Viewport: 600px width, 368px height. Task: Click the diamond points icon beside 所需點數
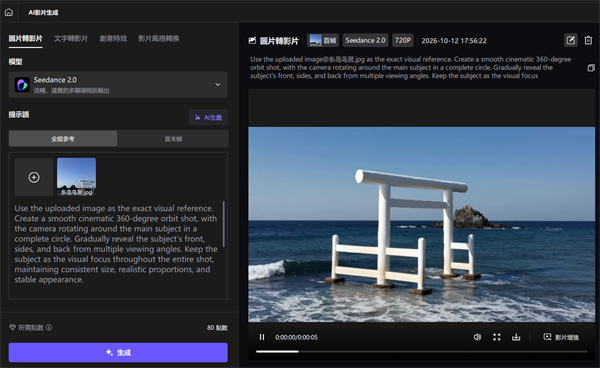(x=12, y=327)
